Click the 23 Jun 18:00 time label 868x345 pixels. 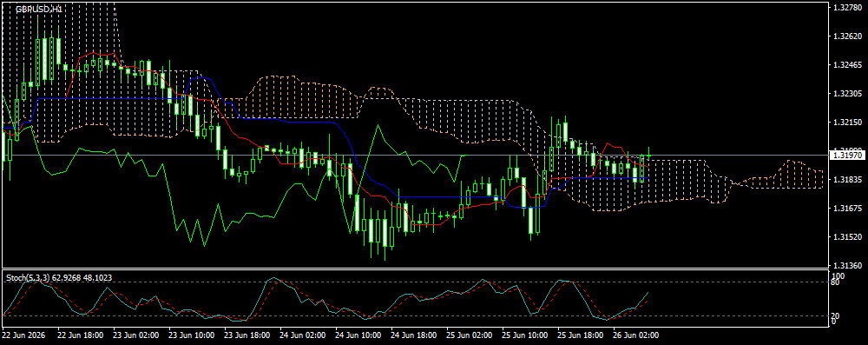click(247, 335)
